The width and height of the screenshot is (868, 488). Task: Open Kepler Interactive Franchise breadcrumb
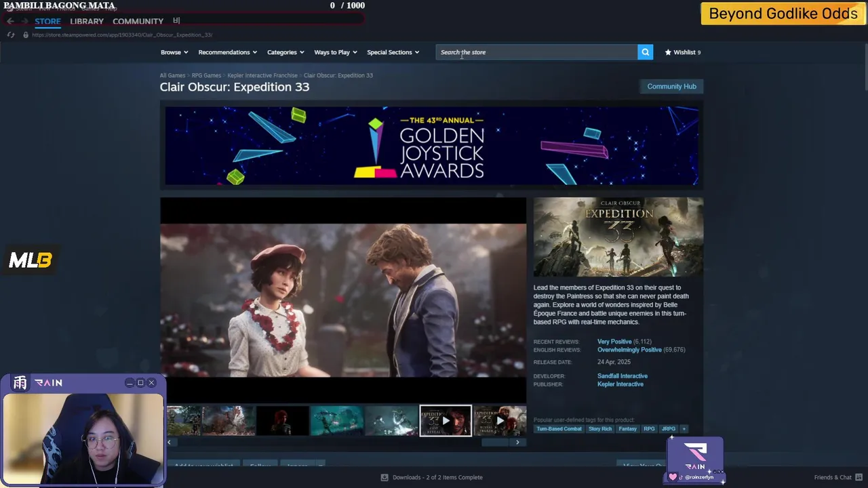[x=262, y=75]
